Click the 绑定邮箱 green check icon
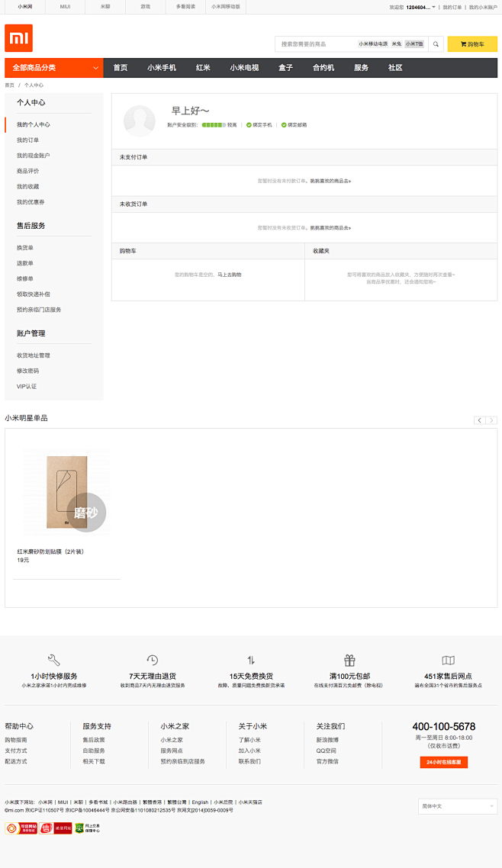The image size is (502, 868). coord(283,125)
